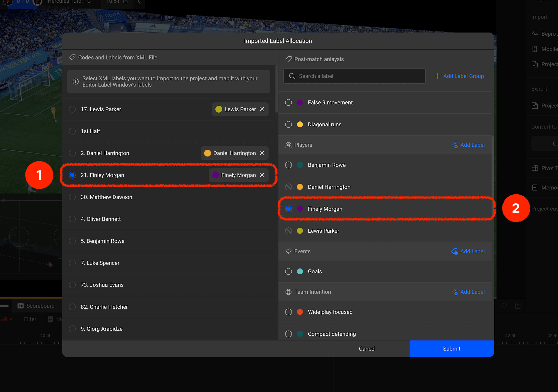Select radio button for 1st Half
558x392 pixels.
coord(72,131)
